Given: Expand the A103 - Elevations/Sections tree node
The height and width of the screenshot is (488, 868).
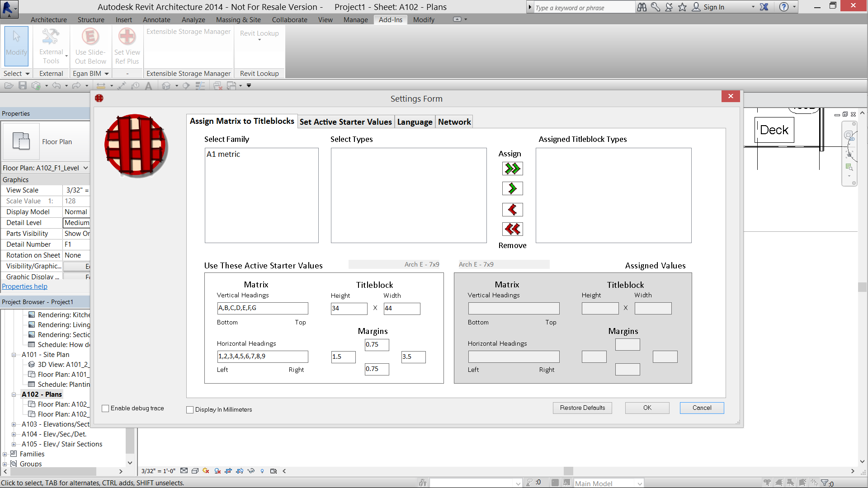Looking at the screenshot, I should tap(14, 424).
